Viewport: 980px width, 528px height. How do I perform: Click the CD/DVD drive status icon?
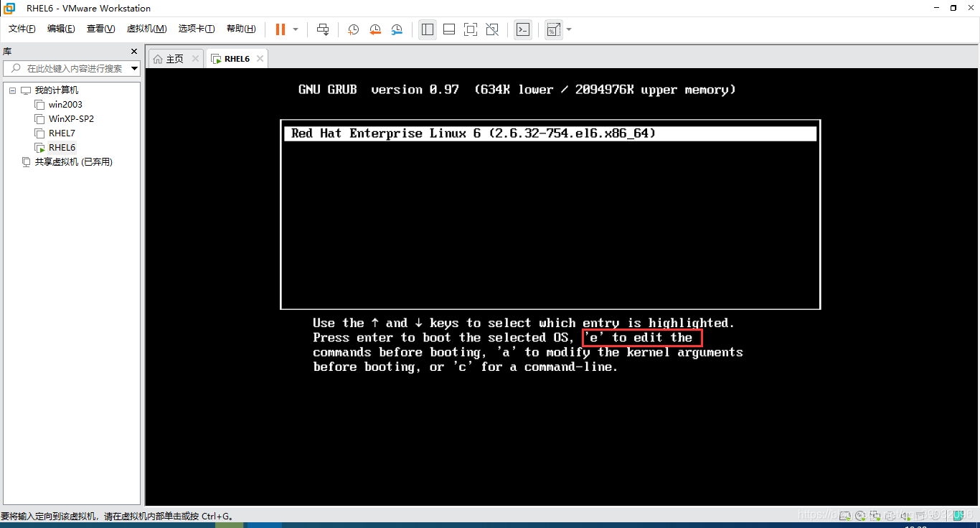point(860,515)
